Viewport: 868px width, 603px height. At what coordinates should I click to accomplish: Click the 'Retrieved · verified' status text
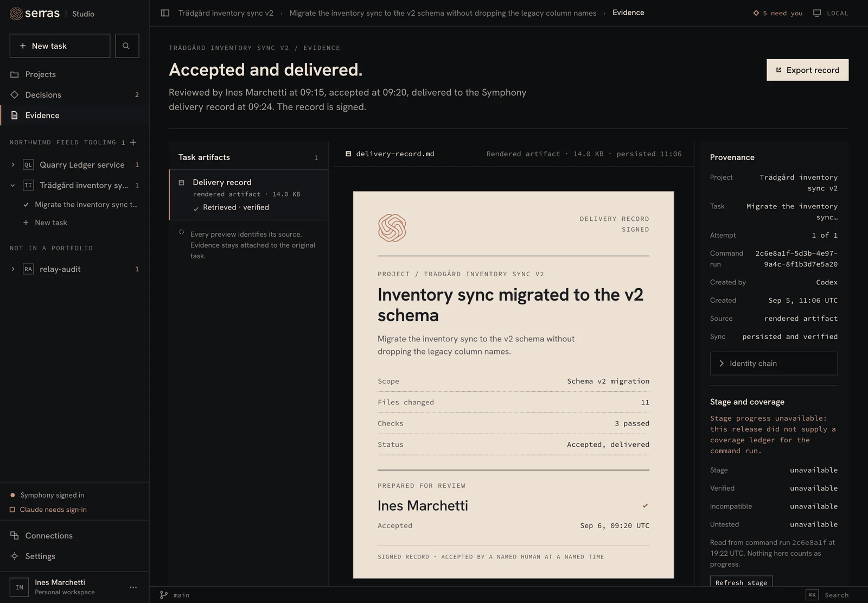[x=236, y=207]
